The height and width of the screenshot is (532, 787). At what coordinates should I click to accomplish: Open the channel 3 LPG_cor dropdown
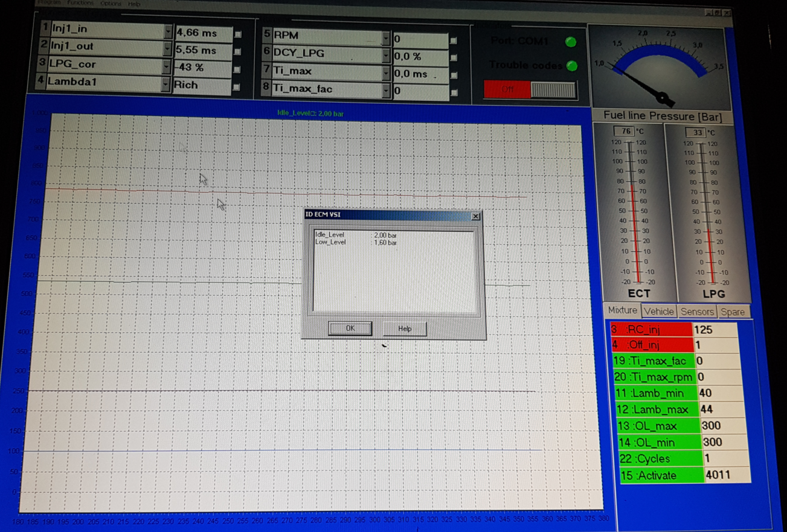[x=167, y=66]
